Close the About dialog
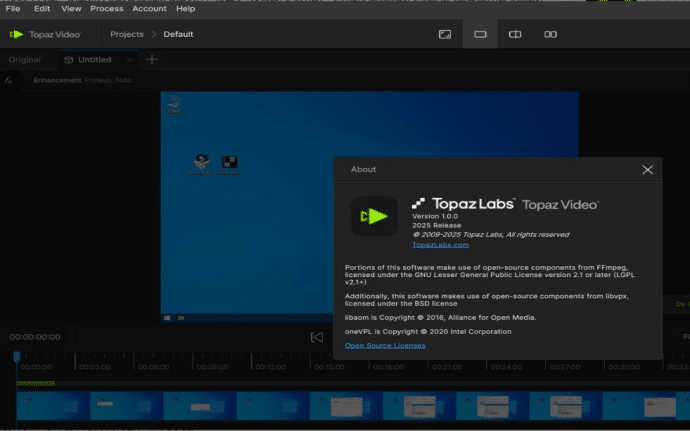 pyautogui.click(x=647, y=169)
